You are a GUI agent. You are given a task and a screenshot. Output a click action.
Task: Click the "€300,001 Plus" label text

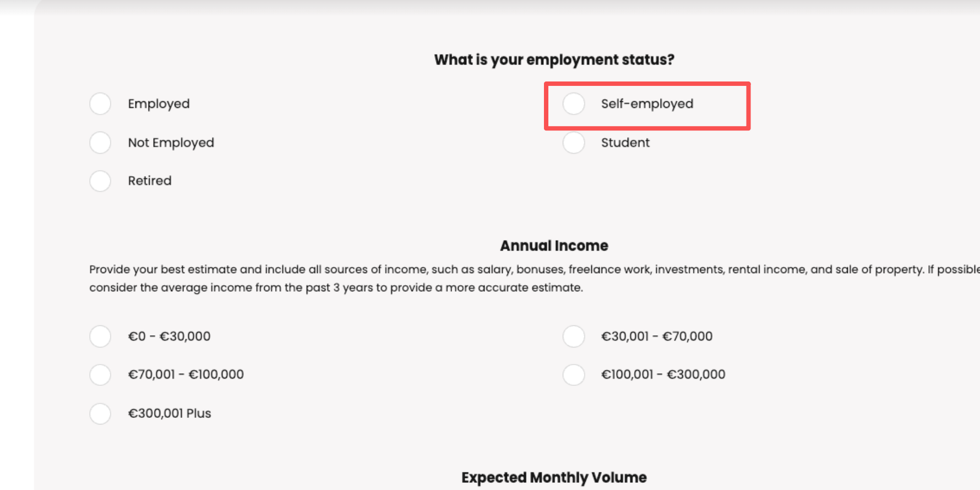(170, 413)
